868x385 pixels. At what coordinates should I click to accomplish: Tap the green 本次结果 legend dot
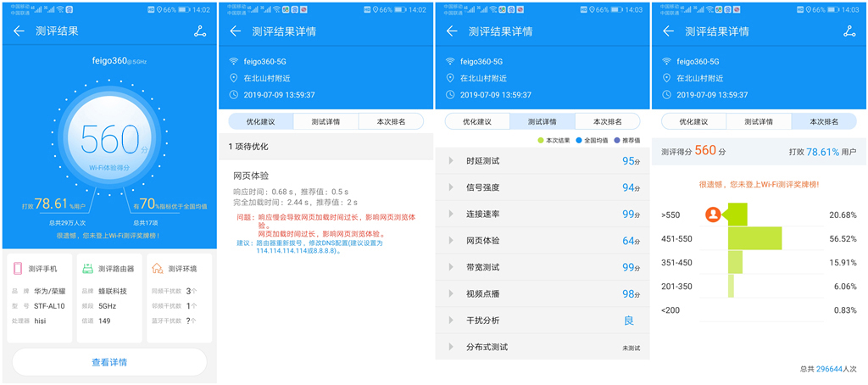click(x=540, y=140)
